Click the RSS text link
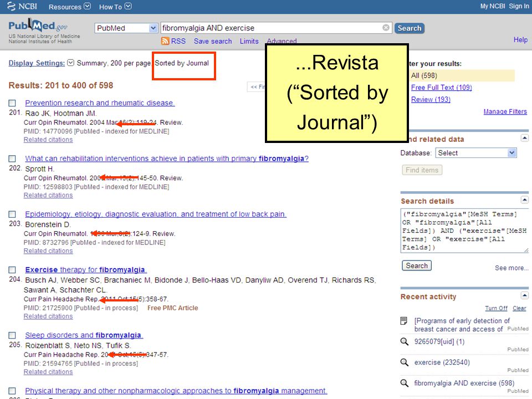 [x=178, y=41]
